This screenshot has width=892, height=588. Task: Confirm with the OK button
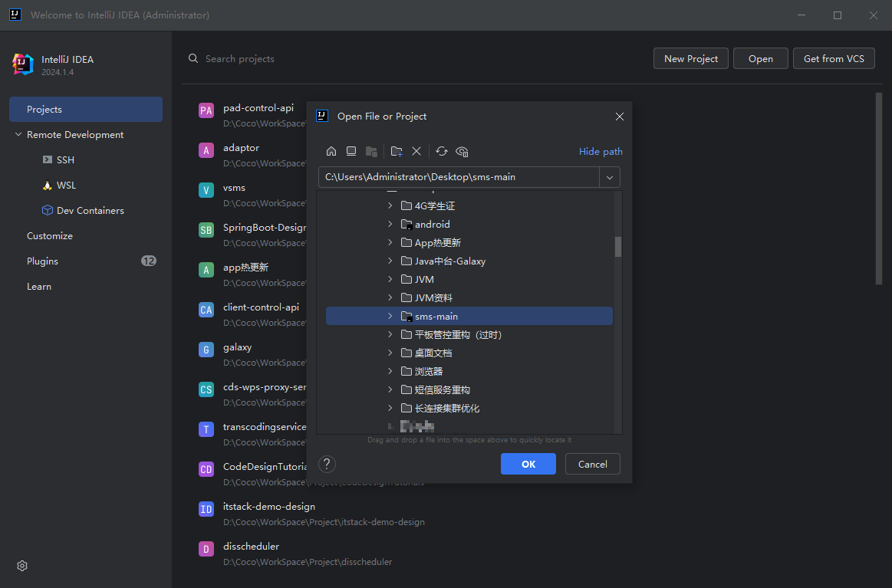[x=528, y=464]
